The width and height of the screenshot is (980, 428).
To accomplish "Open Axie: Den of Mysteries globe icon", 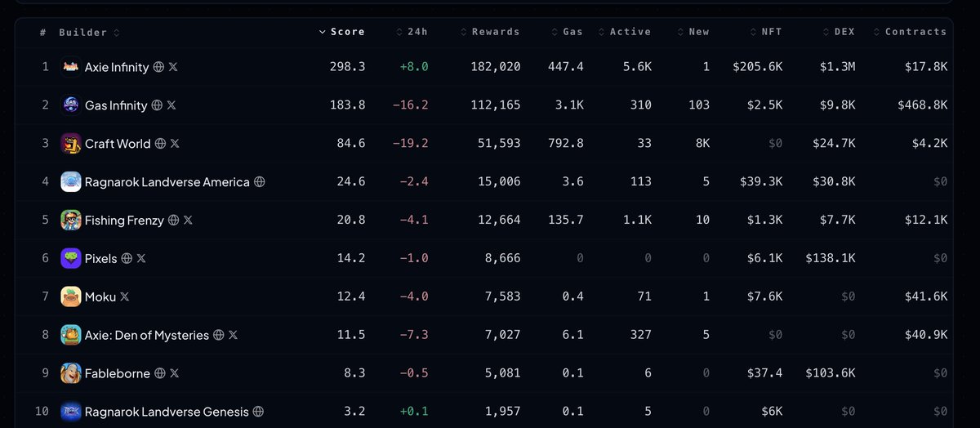I will (219, 335).
